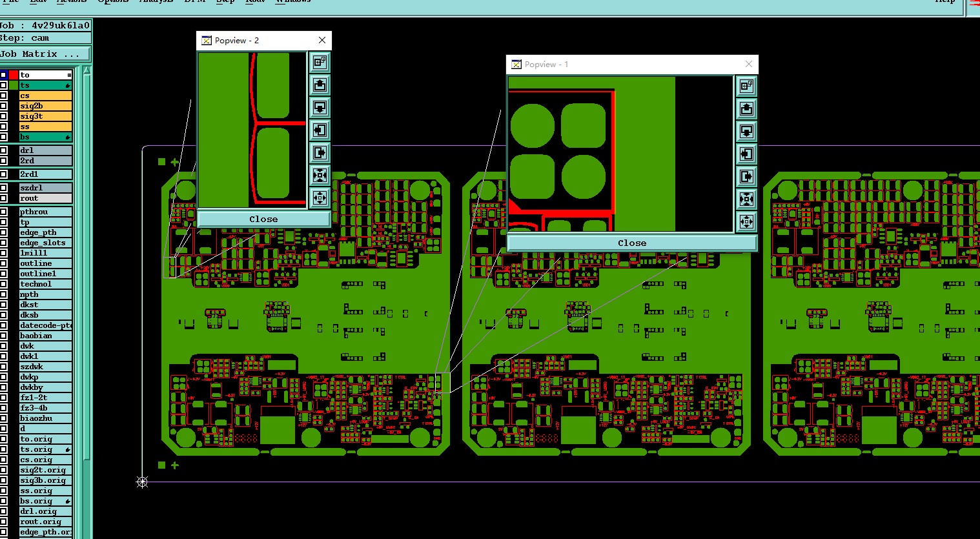Toggle the checkbox for layer szdrl

point(4,188)
